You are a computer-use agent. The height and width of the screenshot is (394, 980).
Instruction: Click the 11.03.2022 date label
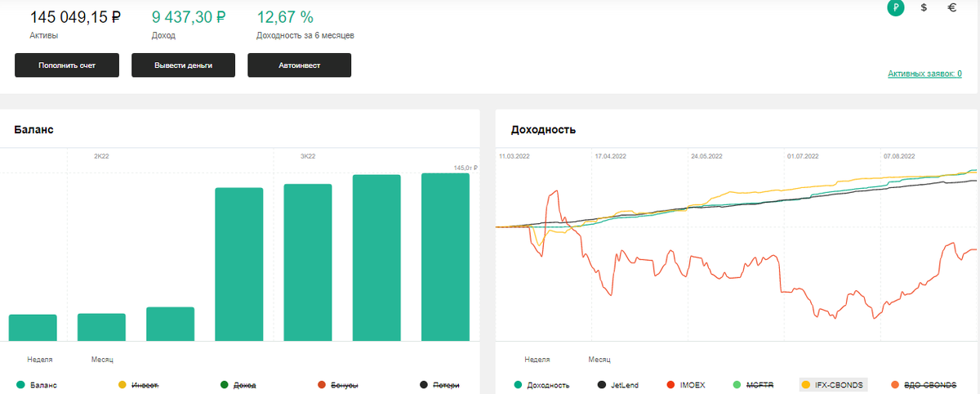click(x=515, y=155)
